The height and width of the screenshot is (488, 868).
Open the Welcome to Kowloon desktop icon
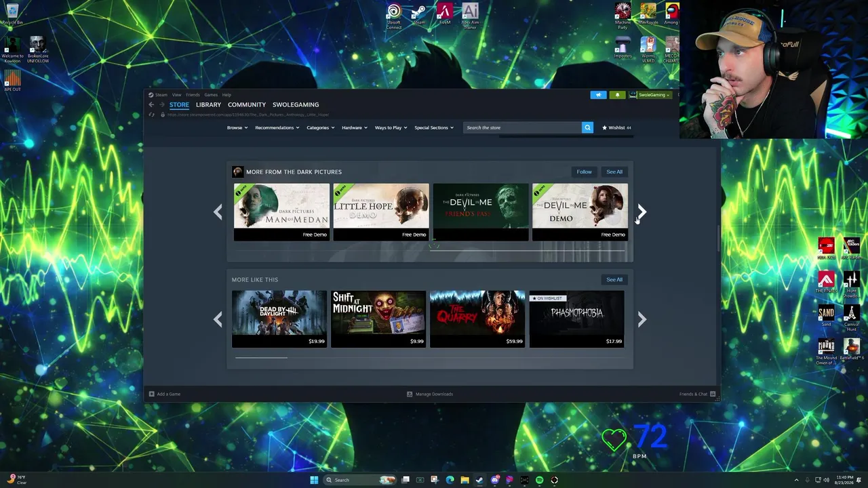click(x=12, y=50)
